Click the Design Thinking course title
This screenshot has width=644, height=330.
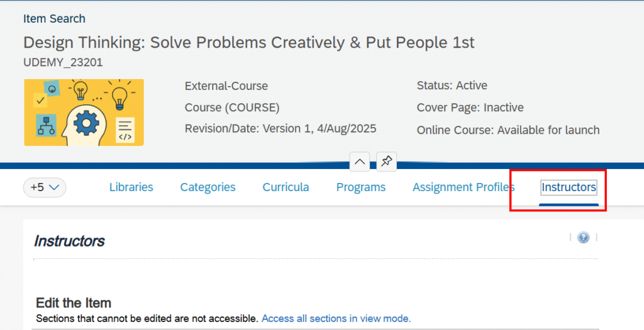point(248,43)
